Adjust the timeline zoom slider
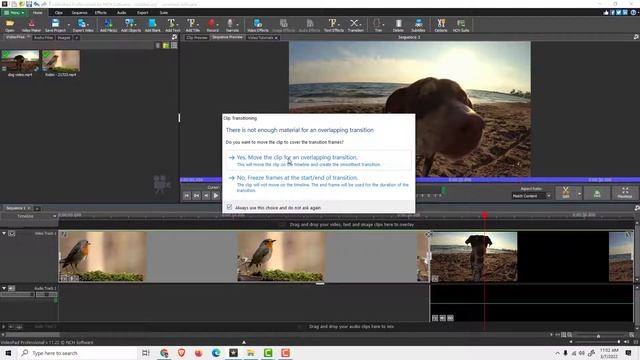 [598, 336]
